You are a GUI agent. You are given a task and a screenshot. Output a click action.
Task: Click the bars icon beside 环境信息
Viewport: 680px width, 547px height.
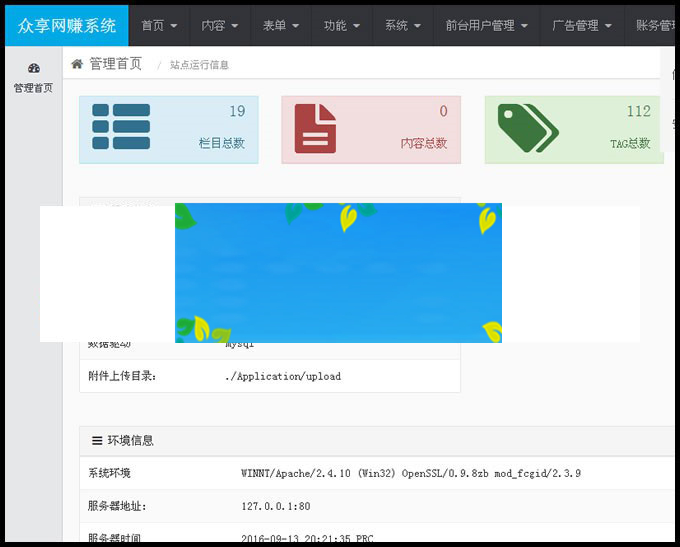(97, 440)
